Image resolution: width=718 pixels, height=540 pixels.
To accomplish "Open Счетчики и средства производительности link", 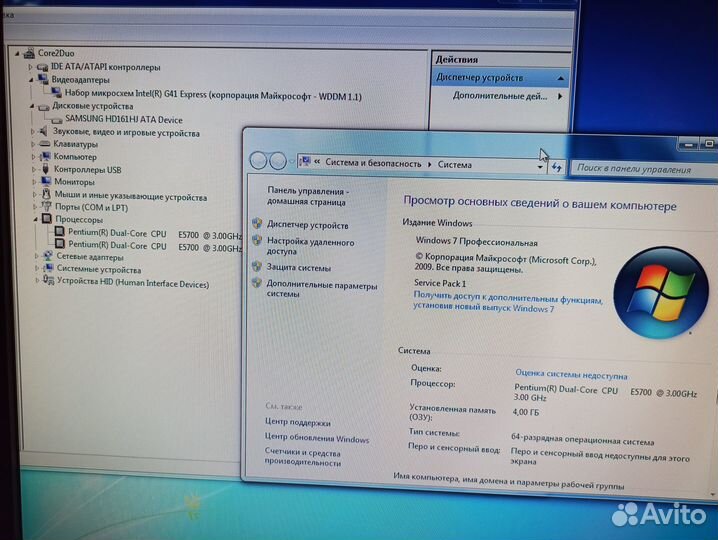I will click(303, 457).
